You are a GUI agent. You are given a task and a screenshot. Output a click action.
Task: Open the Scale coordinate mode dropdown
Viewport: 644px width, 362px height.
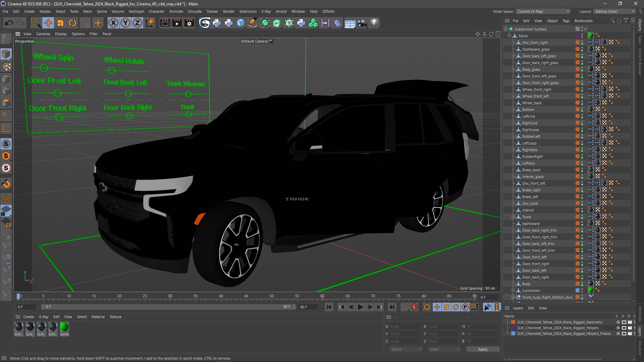pos(444,349)
